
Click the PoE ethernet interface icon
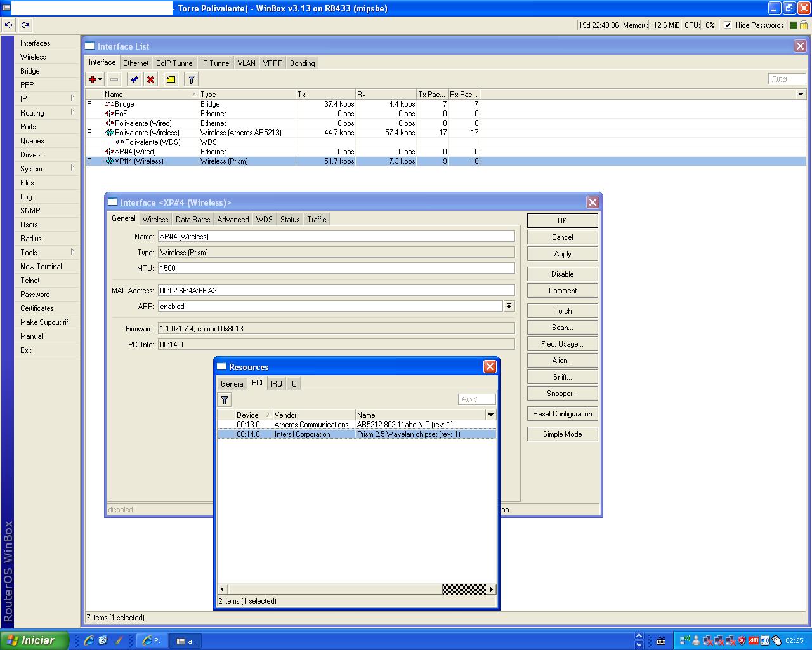coord(109,114)
